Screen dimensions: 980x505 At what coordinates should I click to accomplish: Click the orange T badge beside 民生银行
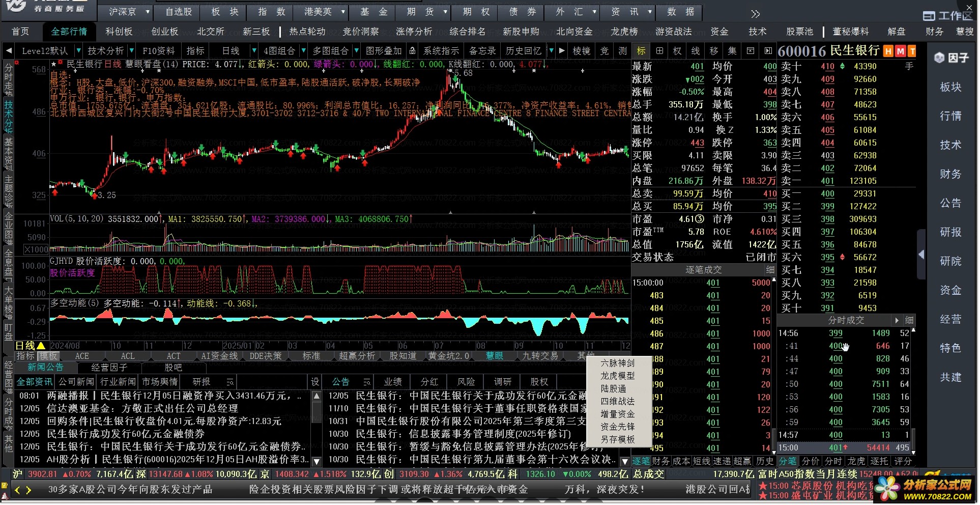tap(912, 51)
